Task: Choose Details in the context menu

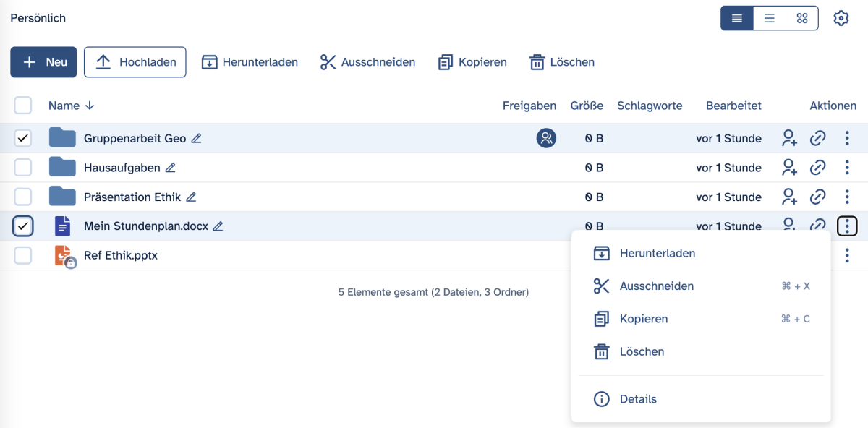Action: pos(638,399)
